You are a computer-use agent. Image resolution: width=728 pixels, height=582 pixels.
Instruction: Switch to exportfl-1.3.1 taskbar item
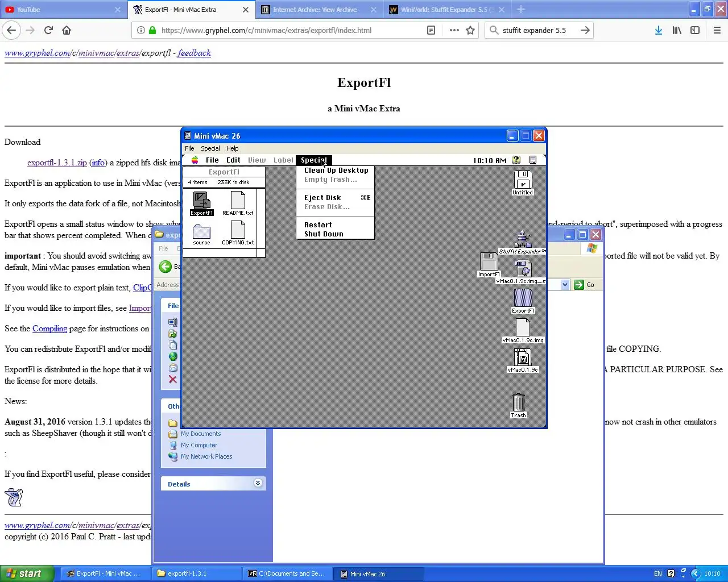[x=197, y=573]
